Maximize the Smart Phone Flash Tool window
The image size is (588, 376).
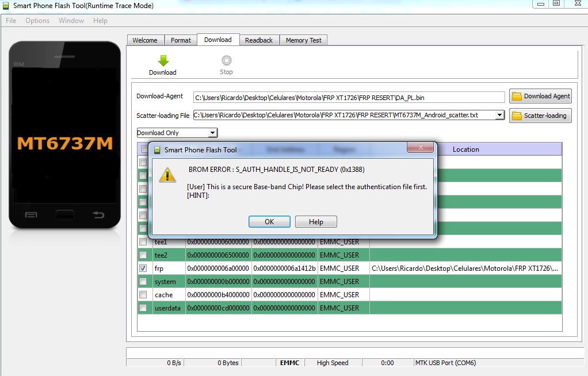pyautogui.click(x=556, y=4)
